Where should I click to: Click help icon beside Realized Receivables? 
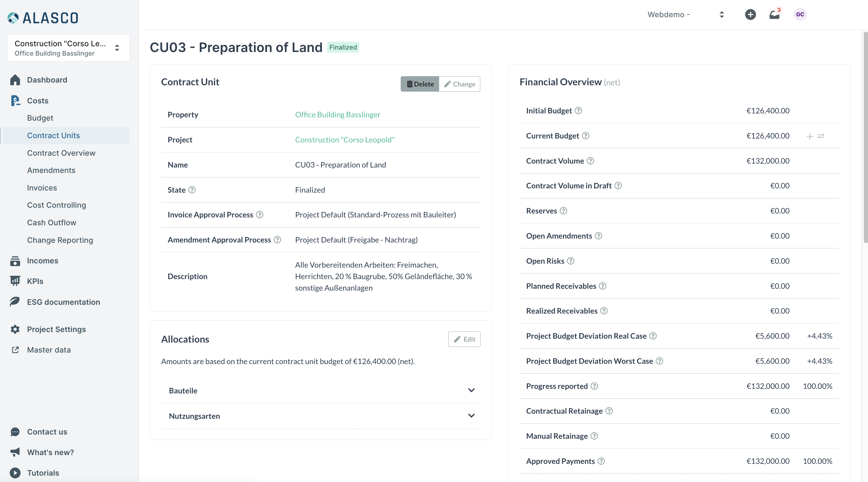pos(604,311)
